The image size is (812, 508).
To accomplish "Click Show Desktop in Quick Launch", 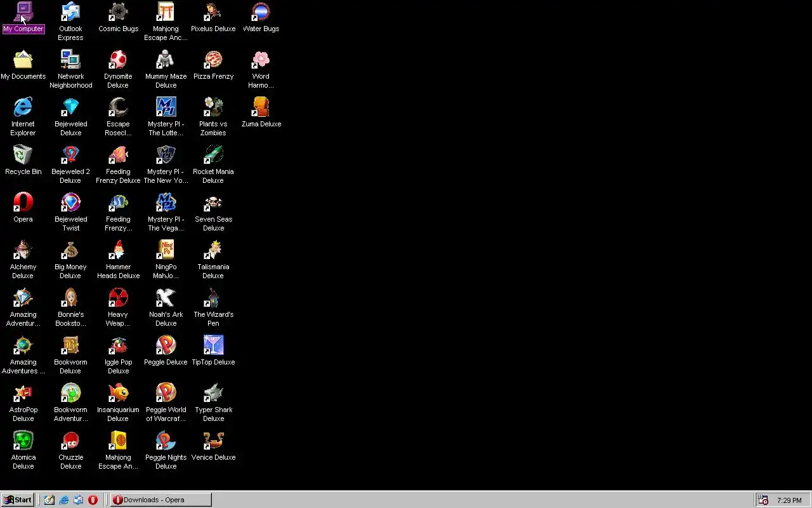I will [x=49, y=500].
